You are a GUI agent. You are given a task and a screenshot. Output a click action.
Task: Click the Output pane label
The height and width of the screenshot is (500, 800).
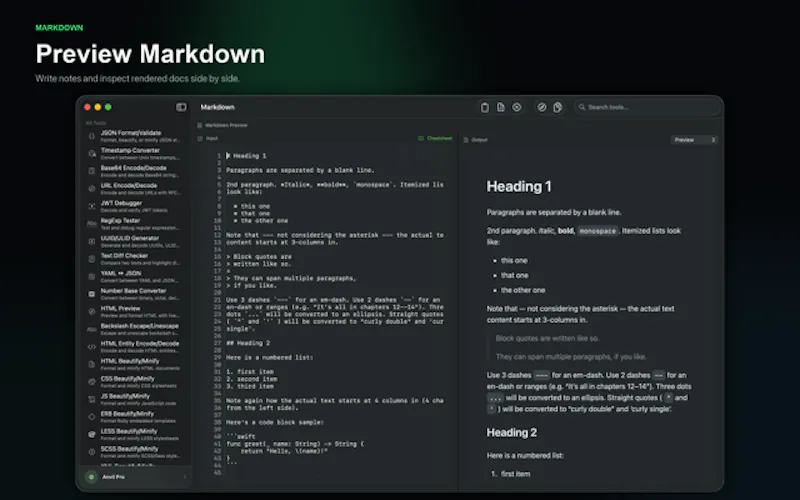point(479,140)
